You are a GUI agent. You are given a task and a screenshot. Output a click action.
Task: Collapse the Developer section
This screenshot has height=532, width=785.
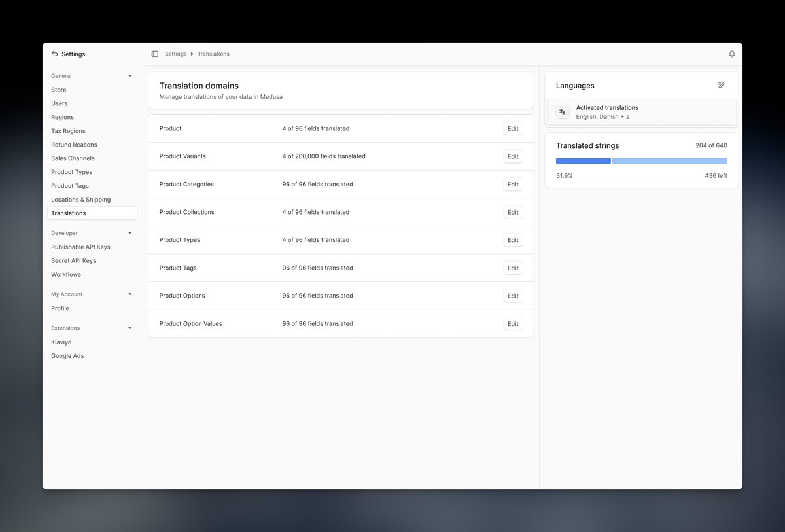130,233
